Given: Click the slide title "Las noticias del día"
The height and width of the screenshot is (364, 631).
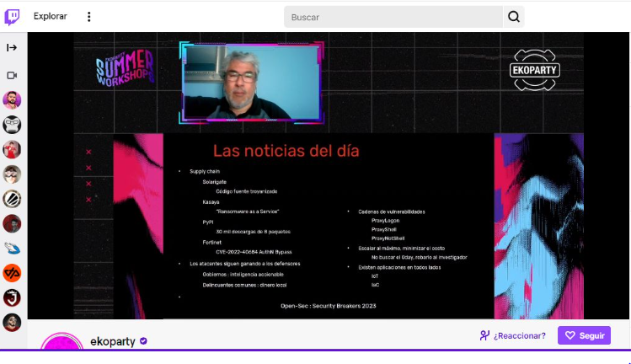Looking at the screenshot, I should point(286,151).
